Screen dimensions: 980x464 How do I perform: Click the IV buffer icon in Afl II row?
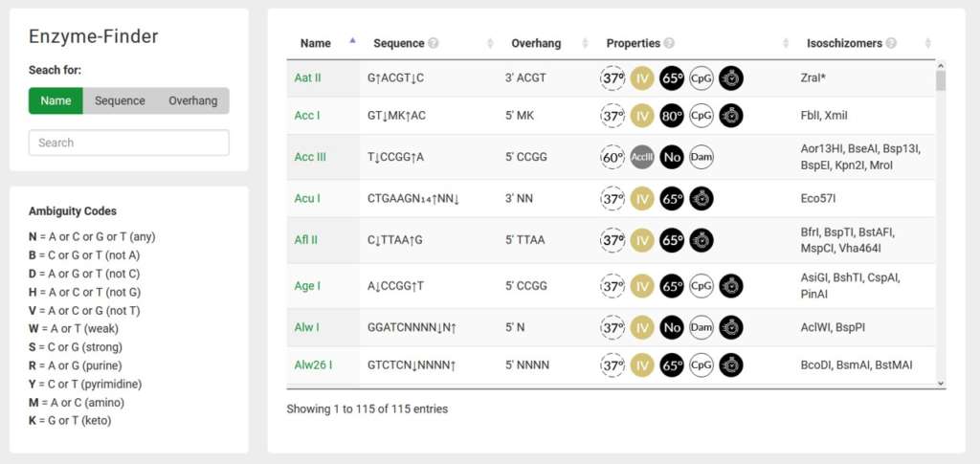pos(642,240)
